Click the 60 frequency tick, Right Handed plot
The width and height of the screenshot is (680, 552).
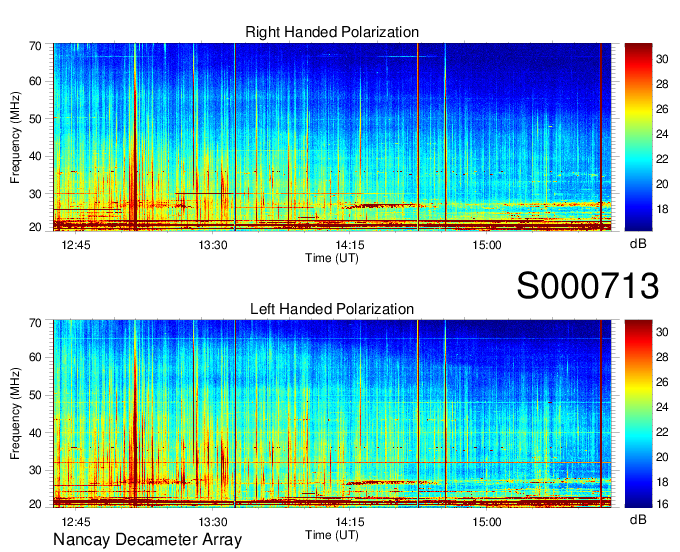[35, 81]
